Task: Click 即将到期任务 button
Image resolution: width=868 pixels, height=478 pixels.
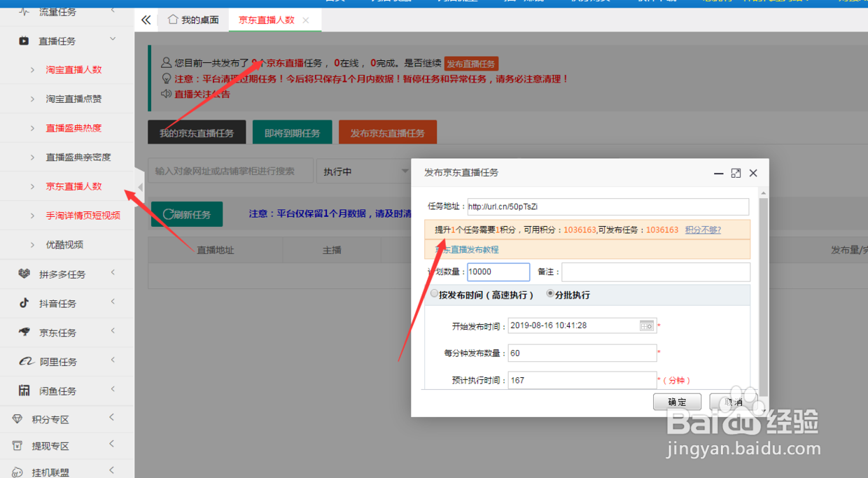Action: pyautogui.click(x=292, y=133)
